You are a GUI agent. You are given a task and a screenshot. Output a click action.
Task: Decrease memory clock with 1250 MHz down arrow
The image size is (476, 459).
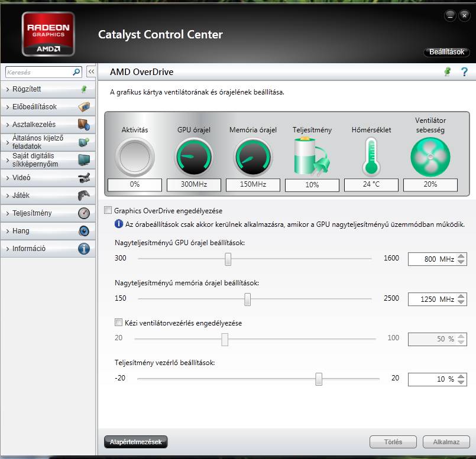(461, 302)
